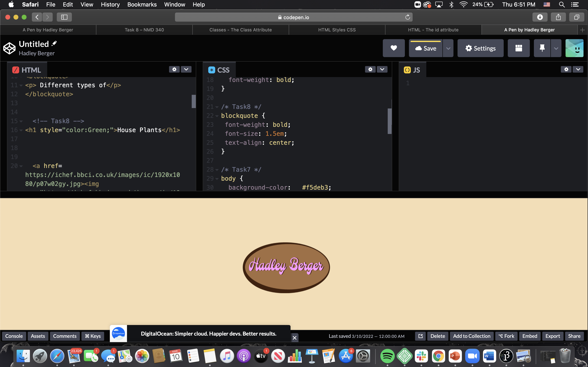The height and width of the screenshot is (367, 588).
Task: Switch to the Task 8 – NMD 340 tab
Action: [x=144, y=30]
